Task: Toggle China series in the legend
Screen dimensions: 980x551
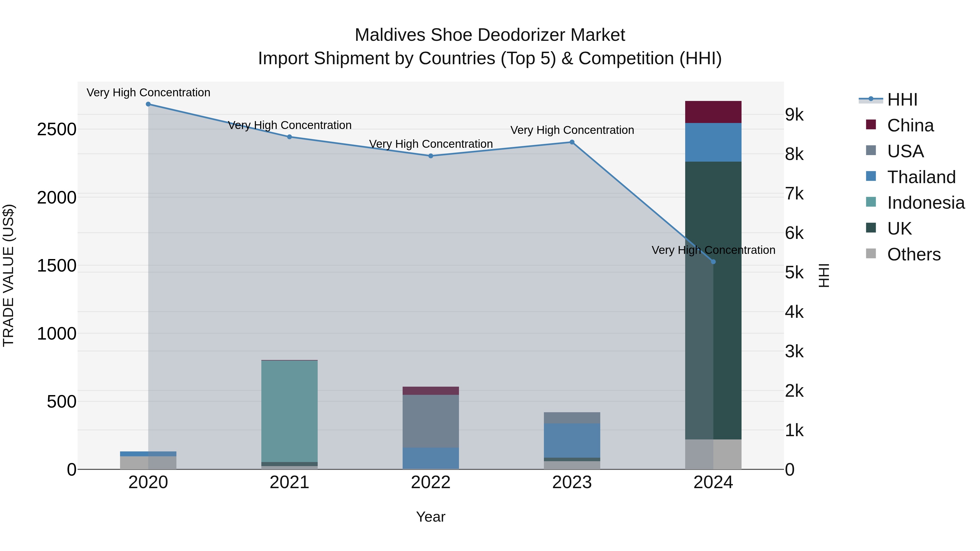Action: click(900, 125)
